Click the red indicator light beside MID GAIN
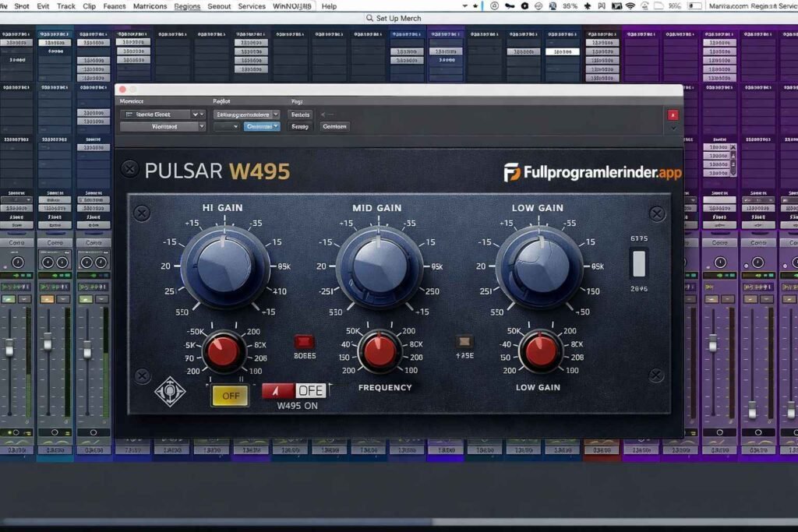The width and height of the screenshot is (798, 532). tap(304, 340)
